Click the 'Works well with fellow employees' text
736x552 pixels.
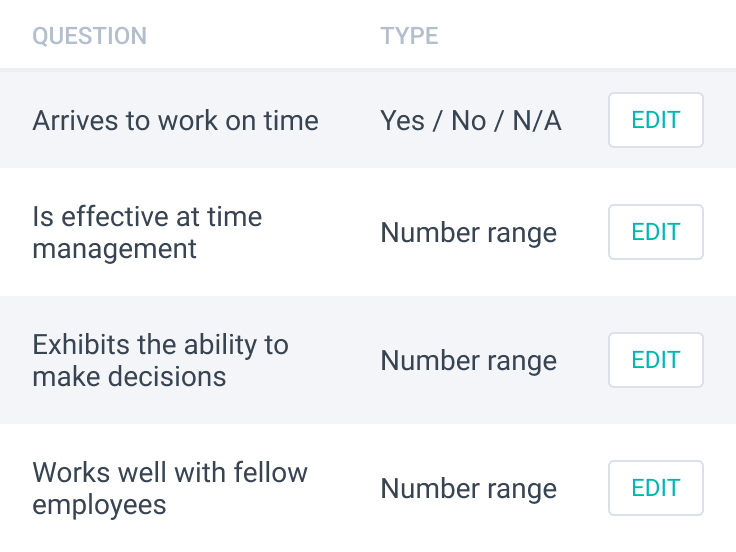170,488
